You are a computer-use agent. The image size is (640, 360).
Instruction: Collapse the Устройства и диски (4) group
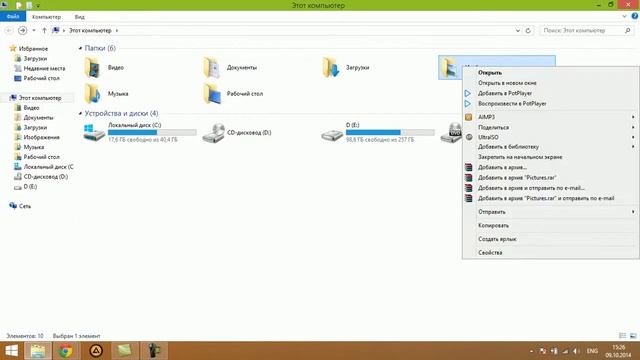(80, 113)
